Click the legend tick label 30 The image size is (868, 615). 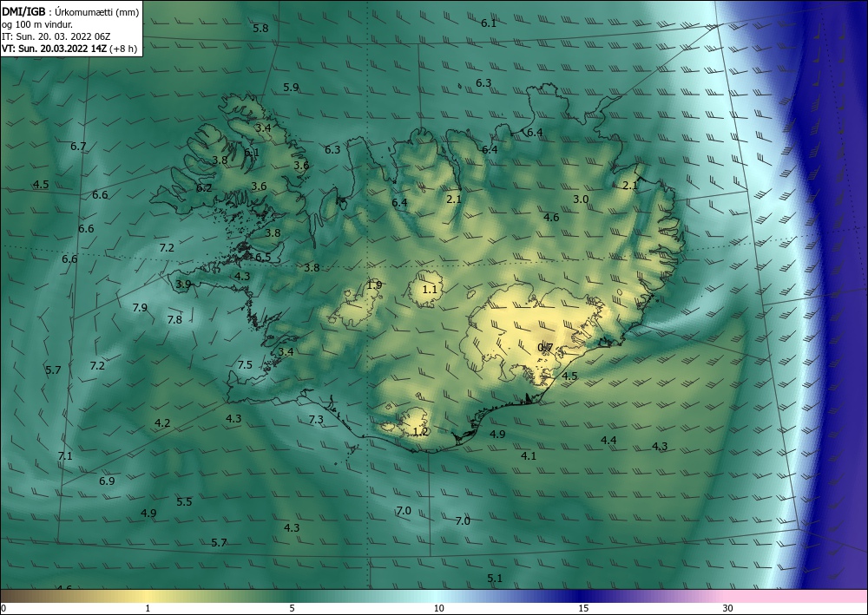coord(727,609)
